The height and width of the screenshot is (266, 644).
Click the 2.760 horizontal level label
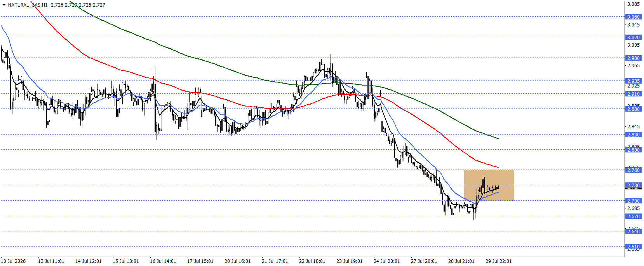(634, 170)
